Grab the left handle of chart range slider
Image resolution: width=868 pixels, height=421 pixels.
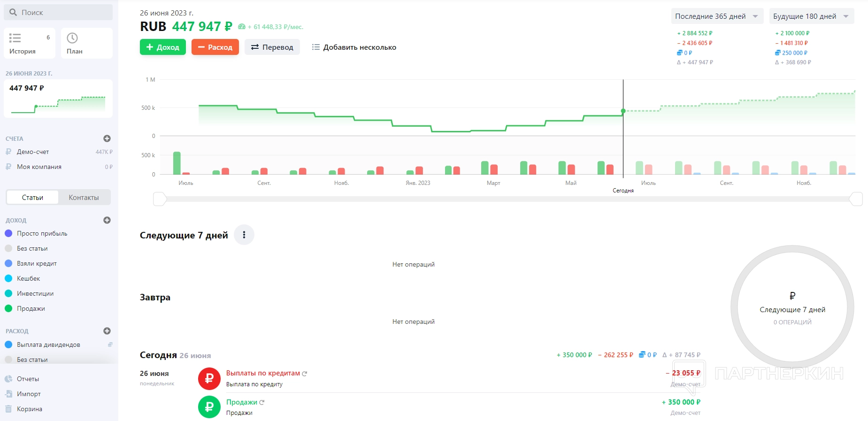160,199
